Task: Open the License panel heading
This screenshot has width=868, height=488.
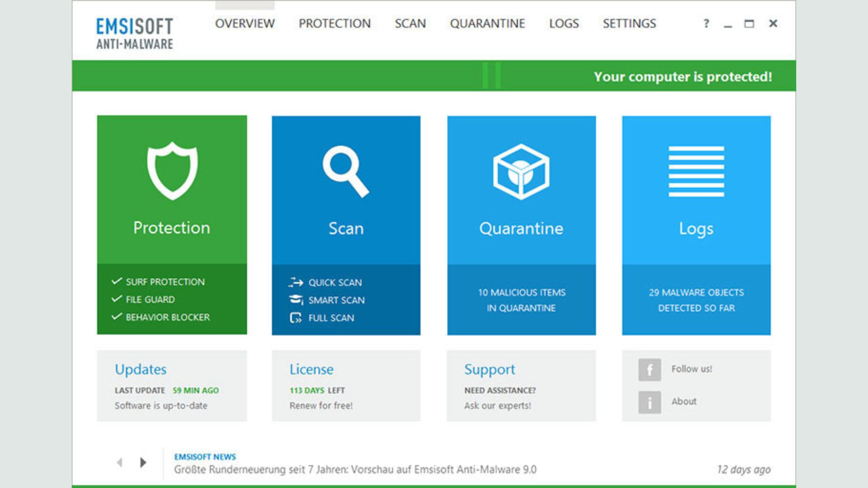Action: (x=311, y=370)
